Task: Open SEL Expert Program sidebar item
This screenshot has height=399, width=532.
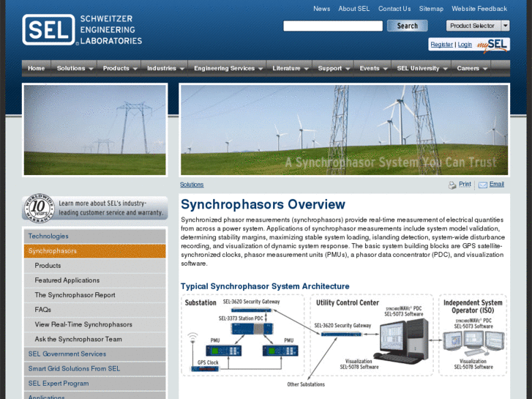Action: [x=94, y=384]
